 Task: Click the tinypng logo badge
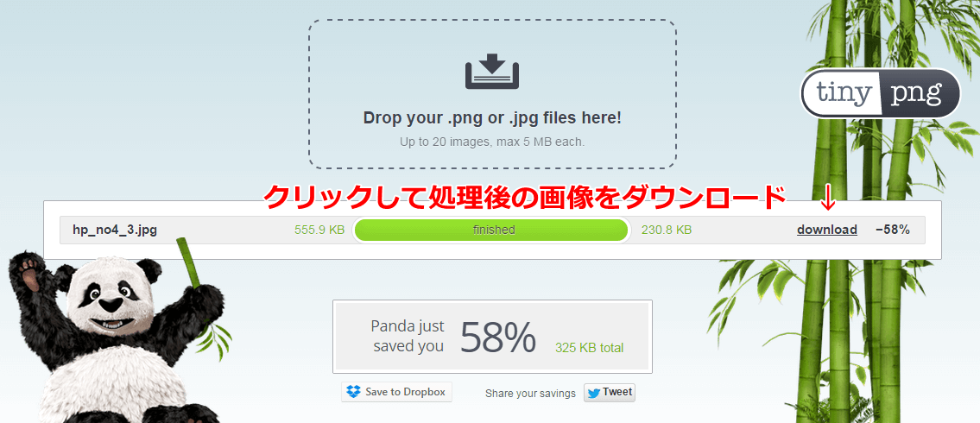[x=881, y=94]
